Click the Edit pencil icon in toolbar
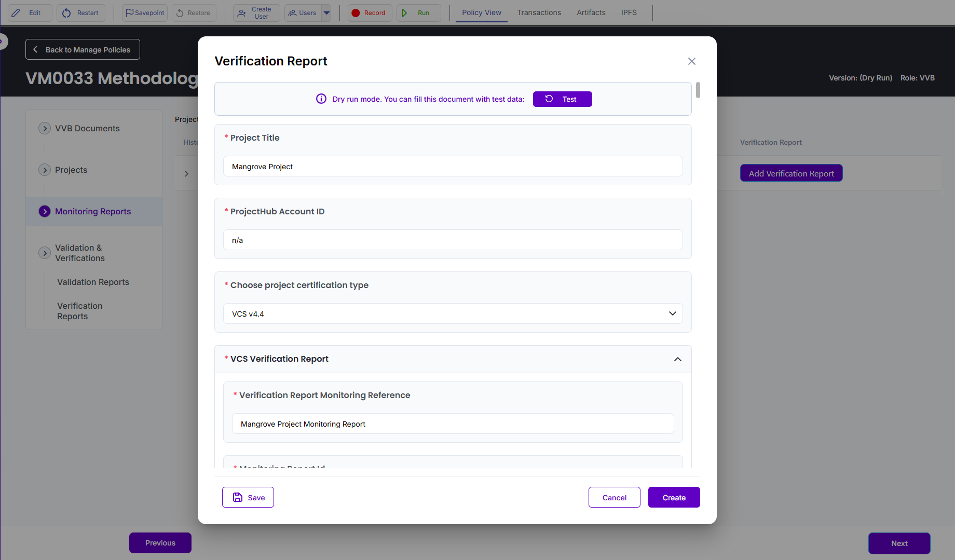This screenshot has height=560, width=955. coord(16,13)
